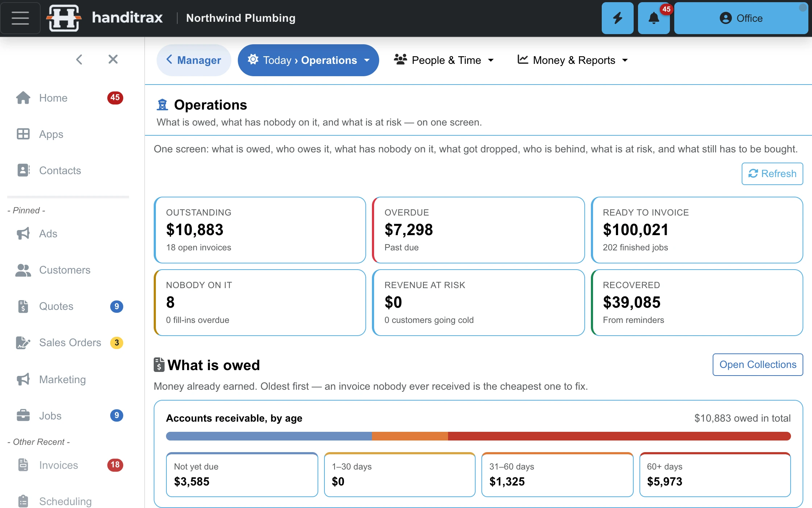The width and height of the screenshot is (812, 508).
Task: Open Sales Orders in the sidebar
Action: coord(69,343)
